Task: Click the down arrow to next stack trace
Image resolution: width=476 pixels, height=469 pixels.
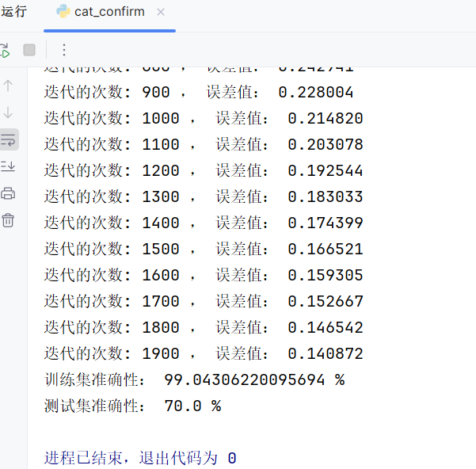Action: [8, 112]
